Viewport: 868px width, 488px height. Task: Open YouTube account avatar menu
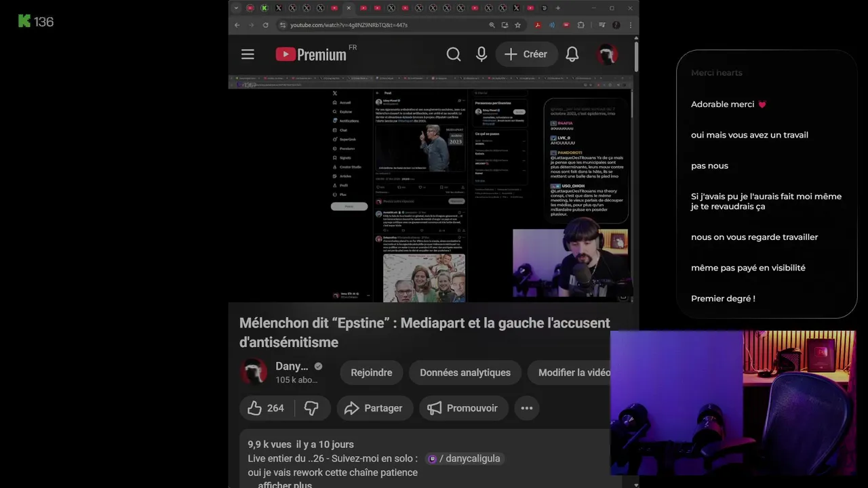(x=607, y=54)
